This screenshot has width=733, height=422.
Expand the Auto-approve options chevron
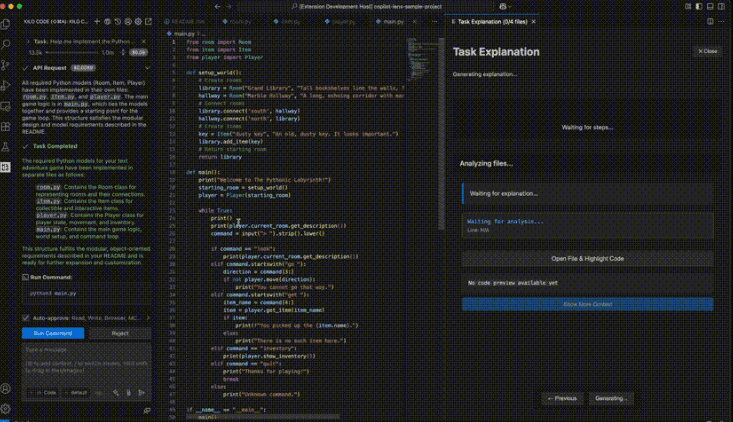point(148,318)
